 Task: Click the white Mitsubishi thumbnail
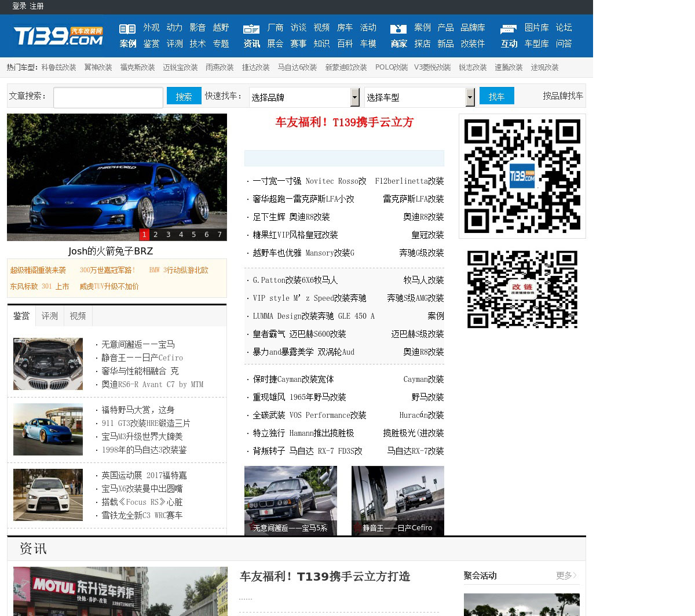[48, 495]
